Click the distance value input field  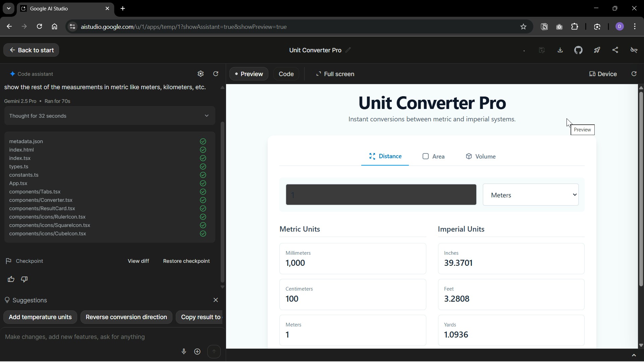click(x=381, y=195)
